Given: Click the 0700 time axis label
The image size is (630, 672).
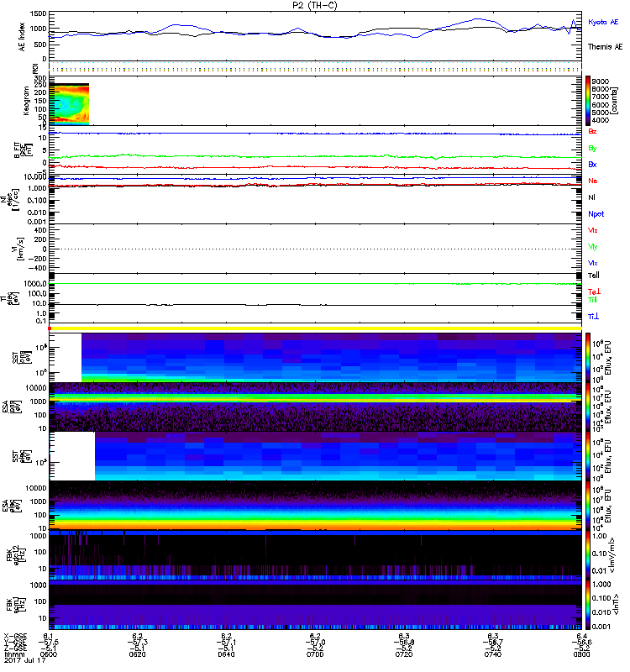Looking at the screenshot, I should [x=315, y=654].
